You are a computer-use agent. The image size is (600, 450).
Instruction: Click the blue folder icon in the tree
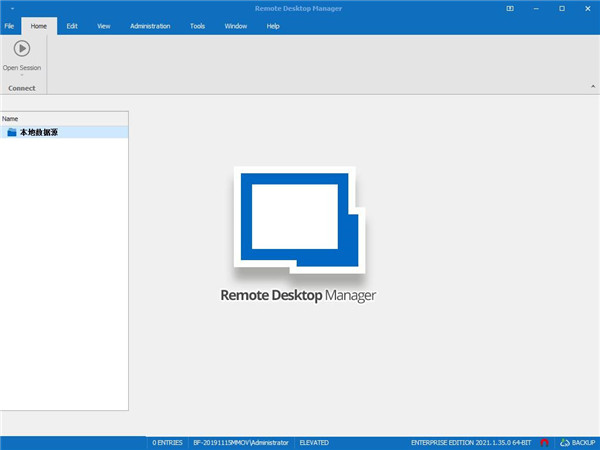12,132
